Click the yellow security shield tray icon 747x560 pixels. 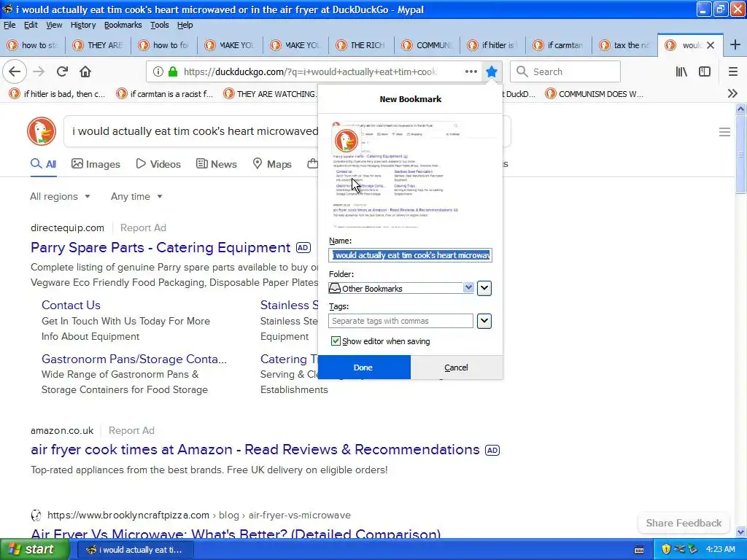666,549
